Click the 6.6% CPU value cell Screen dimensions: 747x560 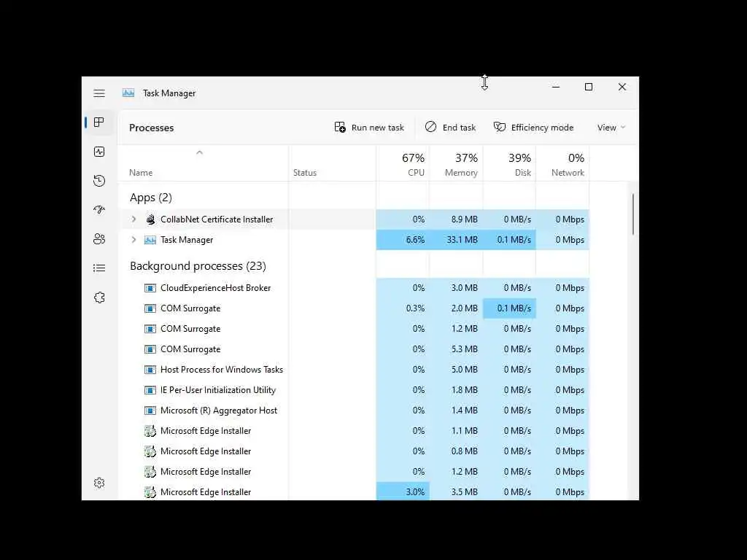click(403, 240)
